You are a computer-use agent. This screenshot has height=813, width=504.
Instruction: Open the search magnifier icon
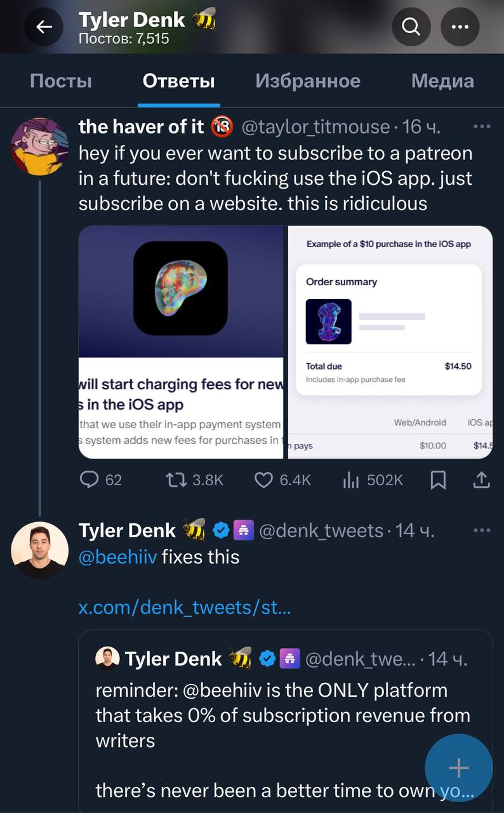[x=411, y=26]
